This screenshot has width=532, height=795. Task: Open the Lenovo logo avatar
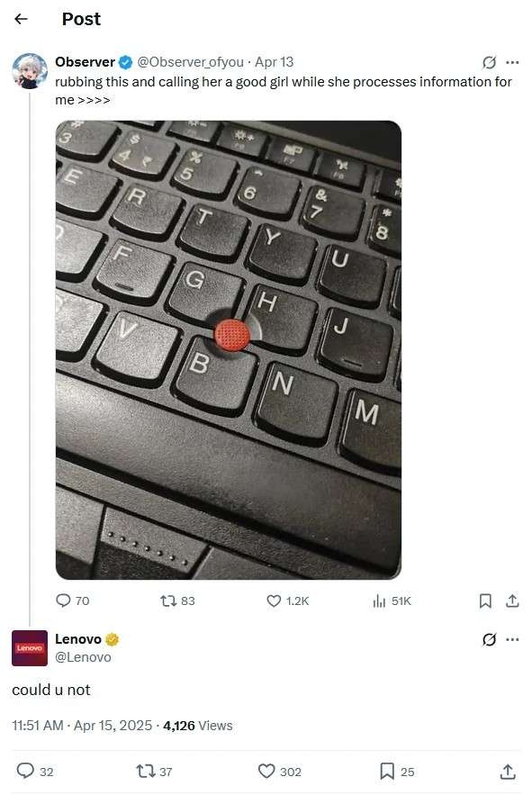point(30,648)
